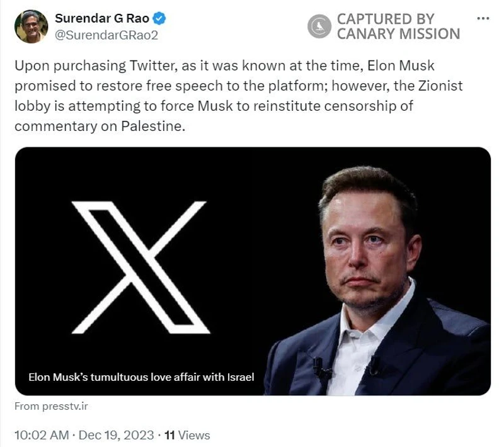The height and width of the screenshot is (447, 504).
Task: Open the three-dot more options menu
Action: click(483, 18)
